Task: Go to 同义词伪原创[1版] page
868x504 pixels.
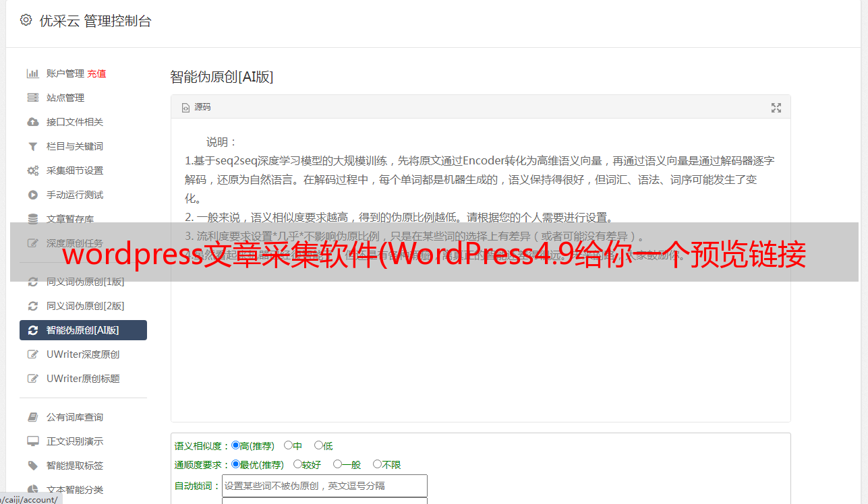Action: coord(86,282)
